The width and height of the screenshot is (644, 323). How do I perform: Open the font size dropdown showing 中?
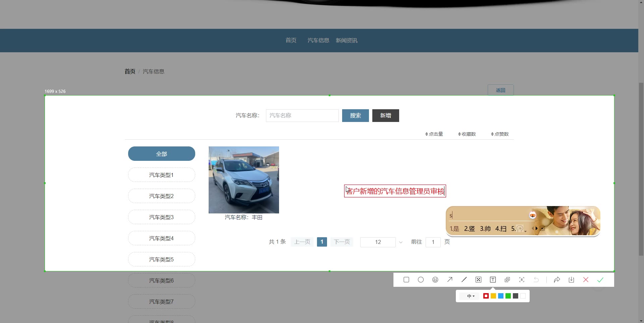pos(471,296)
